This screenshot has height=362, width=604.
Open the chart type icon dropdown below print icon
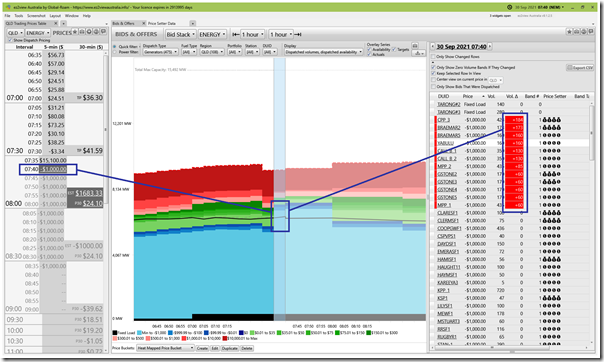pyautogui.click(x=418, y=53)
